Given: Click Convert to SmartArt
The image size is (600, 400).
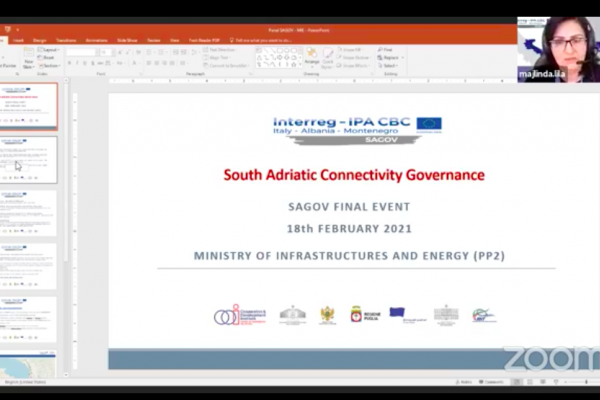Looking at the screenshot, I should click(225, 65).
